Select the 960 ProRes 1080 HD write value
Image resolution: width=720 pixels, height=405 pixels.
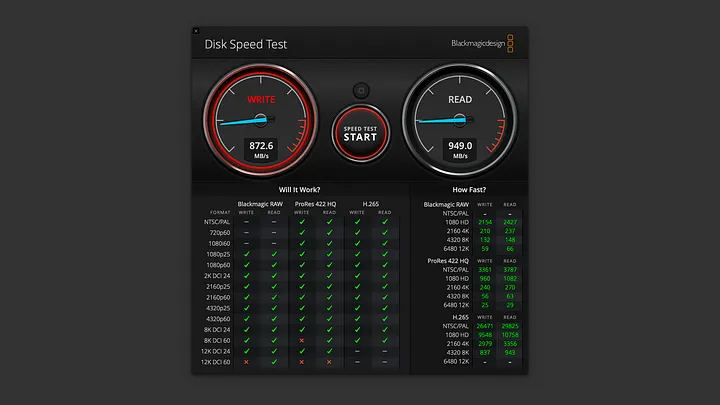(485, 278)
